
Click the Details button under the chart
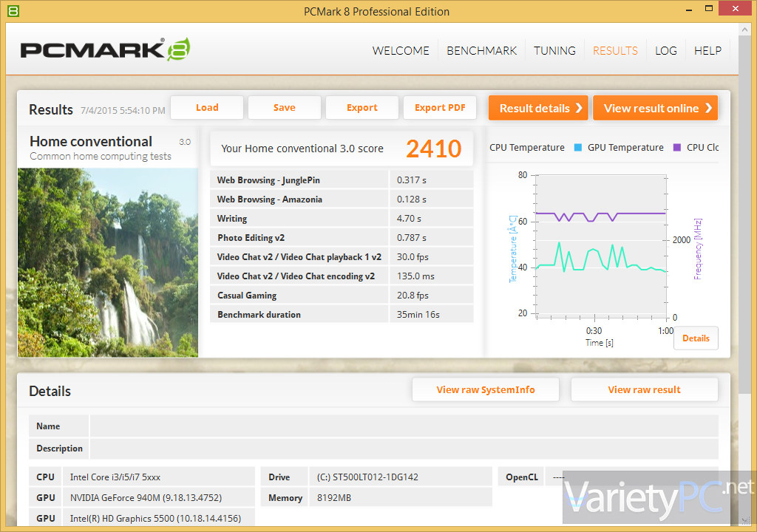coord(695,338)
